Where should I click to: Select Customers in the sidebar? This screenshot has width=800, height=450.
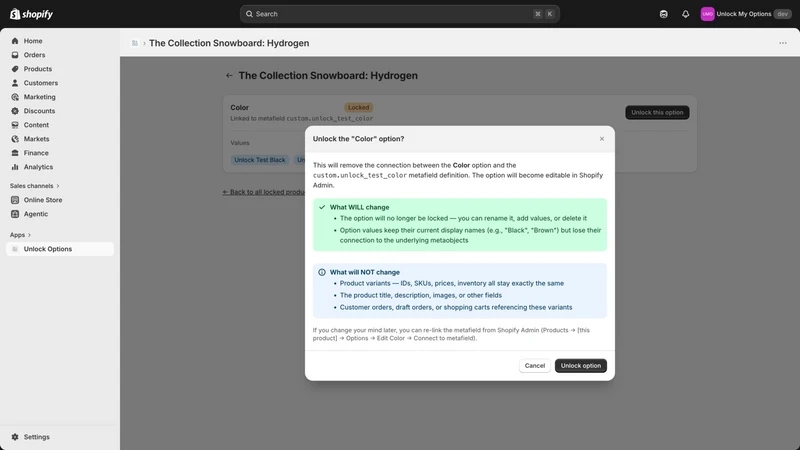(41, 83)
